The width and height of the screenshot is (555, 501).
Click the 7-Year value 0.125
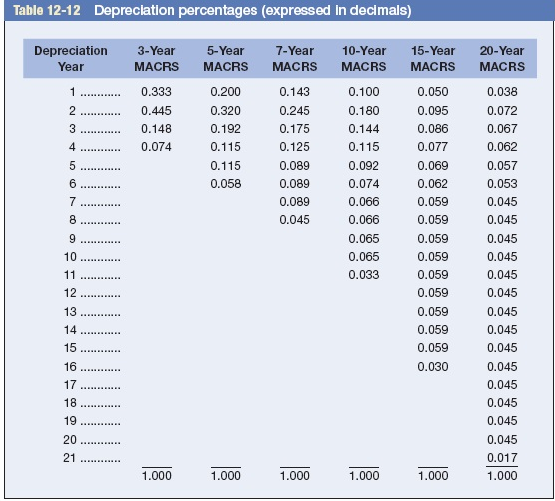pyautogui.click(x=294, y=147)
